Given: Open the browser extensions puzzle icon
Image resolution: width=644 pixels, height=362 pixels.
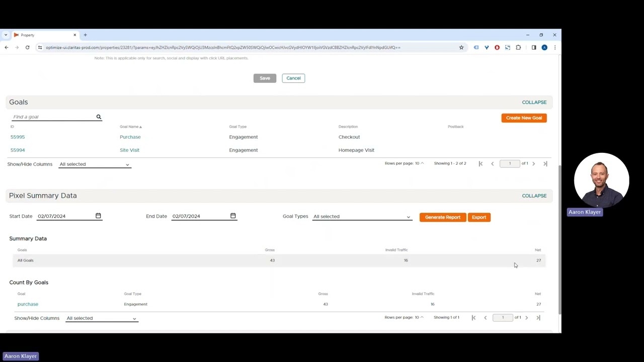Looking at the screenshot, I should pyautogui.click(x=518, y=47).
